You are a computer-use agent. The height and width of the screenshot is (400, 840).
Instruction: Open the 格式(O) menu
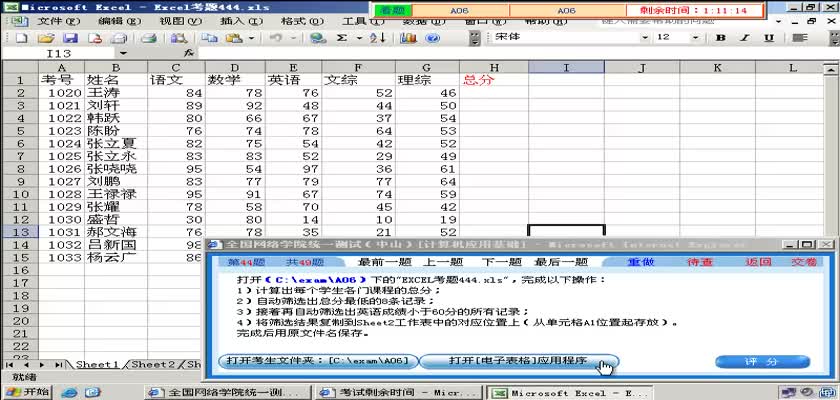pyautogui.click(x=302, y=21)
